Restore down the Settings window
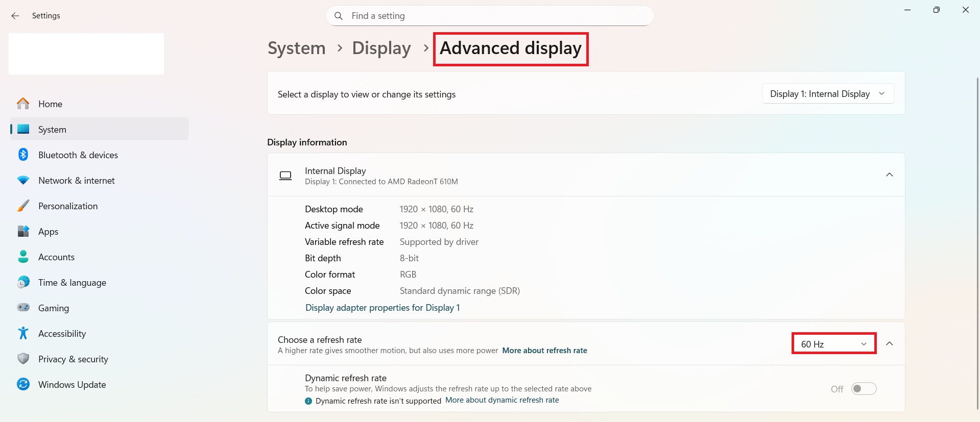 tap(936, 10)
